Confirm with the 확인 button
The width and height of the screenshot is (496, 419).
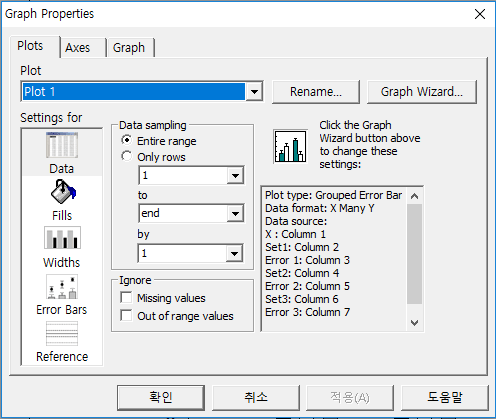[161, 398]
